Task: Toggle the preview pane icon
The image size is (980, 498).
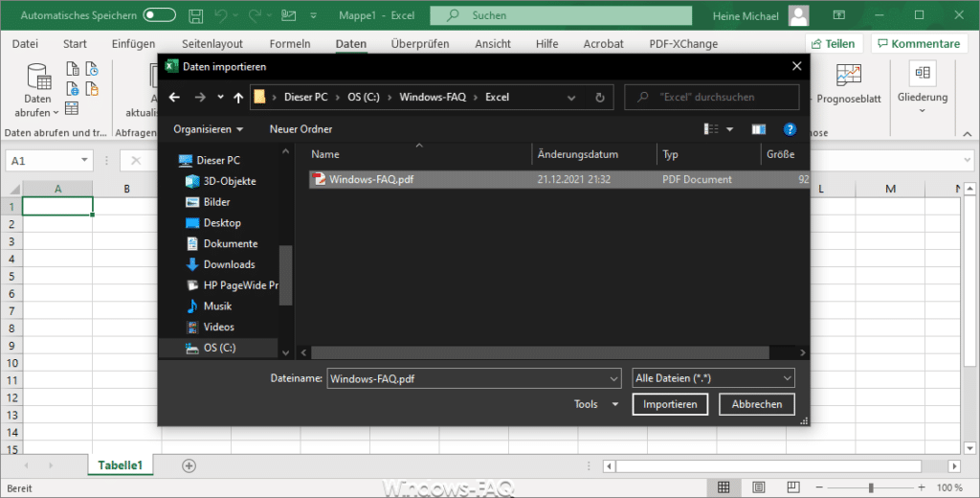Action: pyautogui.click(x=759, y=129)
